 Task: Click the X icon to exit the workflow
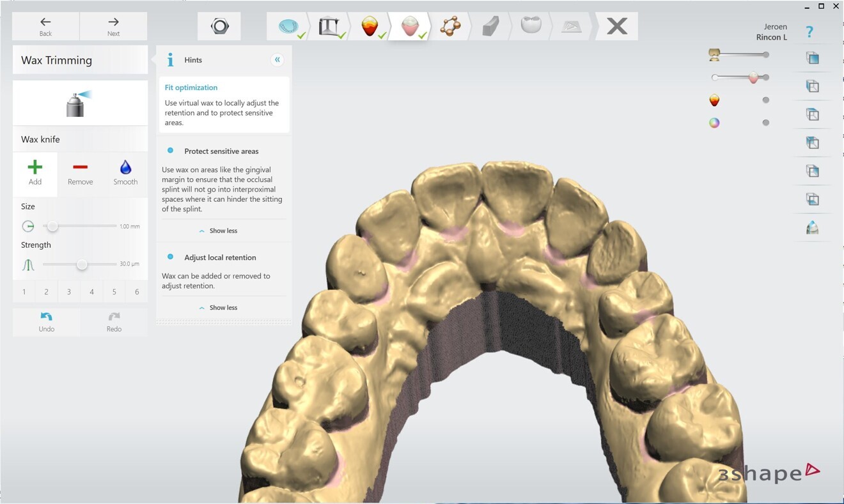(615, 26)
